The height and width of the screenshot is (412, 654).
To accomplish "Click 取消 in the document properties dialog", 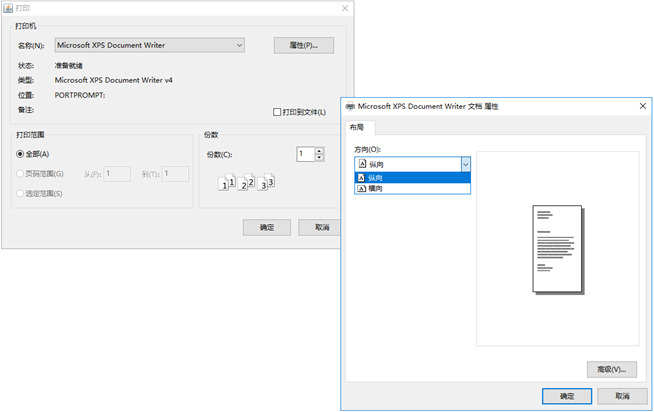I will pyautogui.click(x=622, y=396).
